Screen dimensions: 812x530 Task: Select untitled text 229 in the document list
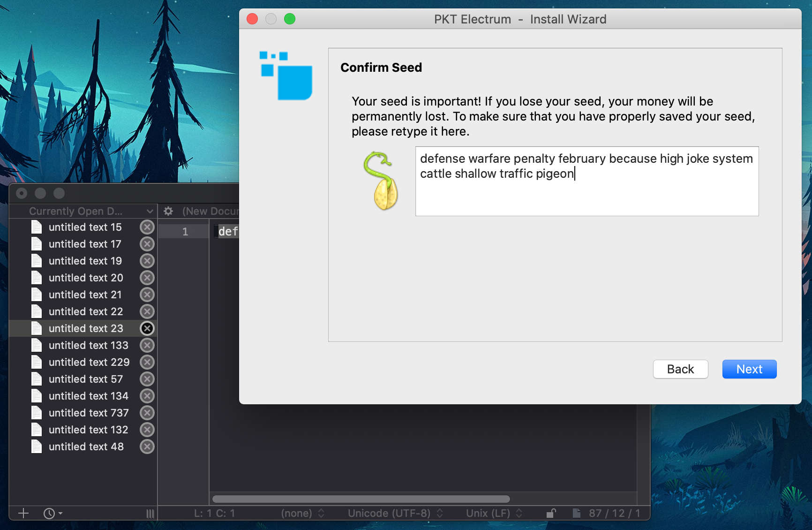(x=89, y=362)
